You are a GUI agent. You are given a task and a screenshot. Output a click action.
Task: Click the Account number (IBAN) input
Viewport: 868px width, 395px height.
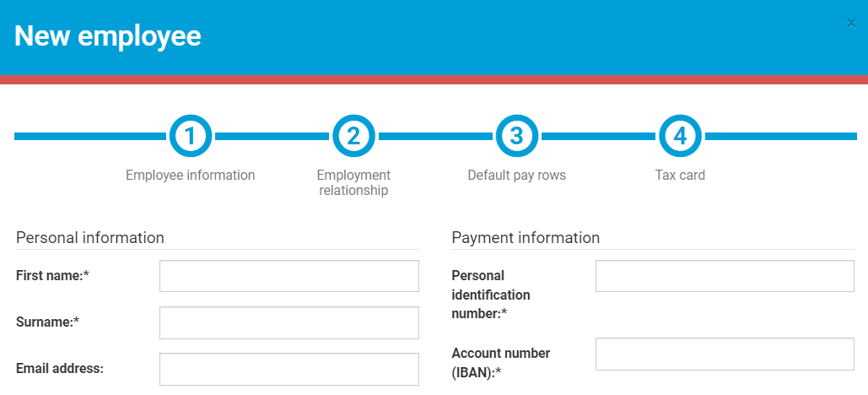pyautogui.click(x=725, y=354)
